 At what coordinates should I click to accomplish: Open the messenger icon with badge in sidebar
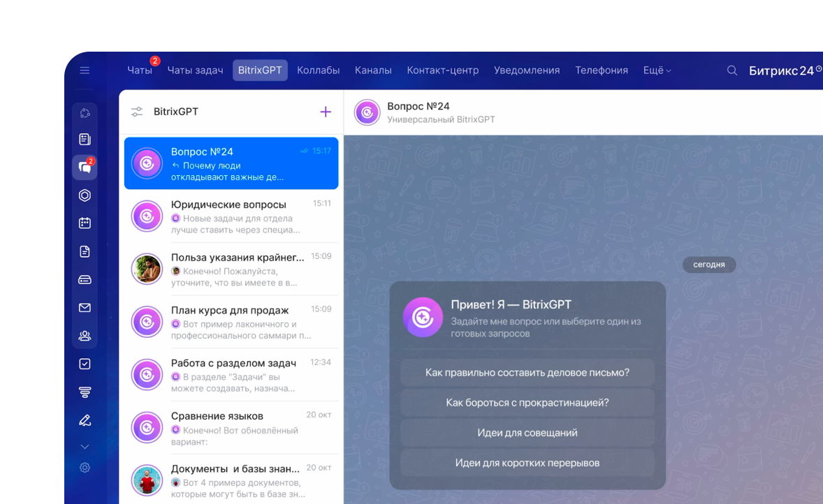85,167
